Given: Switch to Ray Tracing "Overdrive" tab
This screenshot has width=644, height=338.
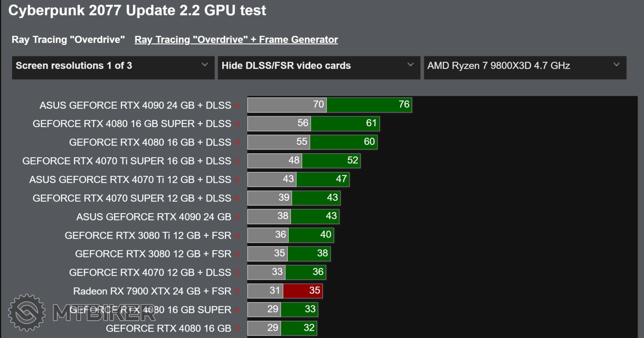Looking at the screenshot, I should 68,40.
